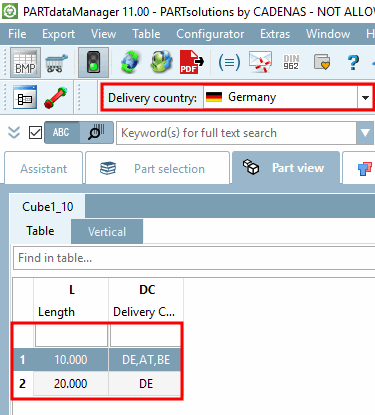
Task: Click the DE,AT,BE delivery cell
Action: pos(146,360)
